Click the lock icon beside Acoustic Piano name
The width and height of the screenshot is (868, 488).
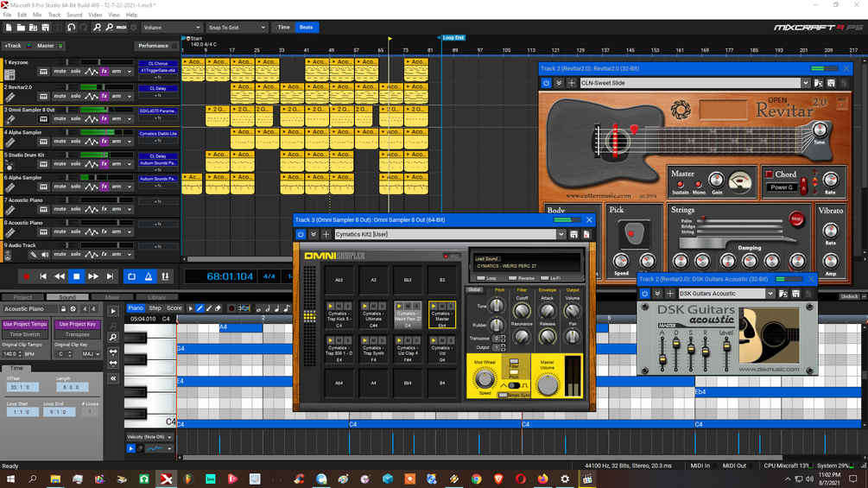63,309
